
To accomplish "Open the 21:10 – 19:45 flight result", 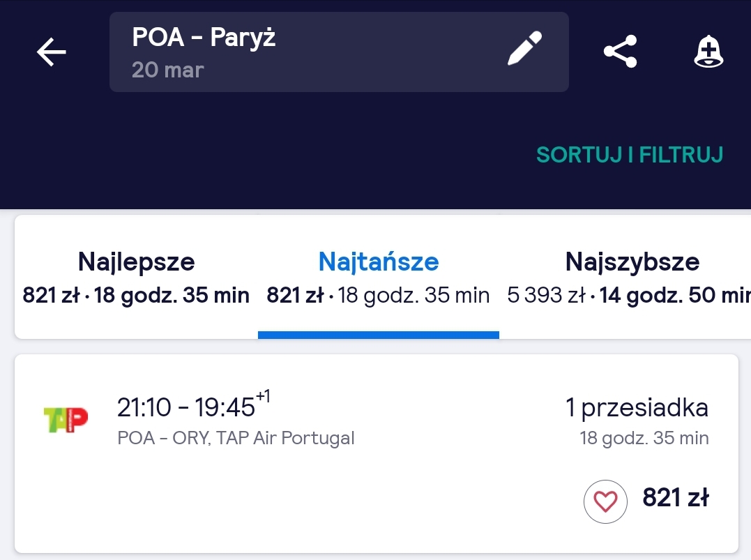I will pyautogui.click(x=377, y=453).
